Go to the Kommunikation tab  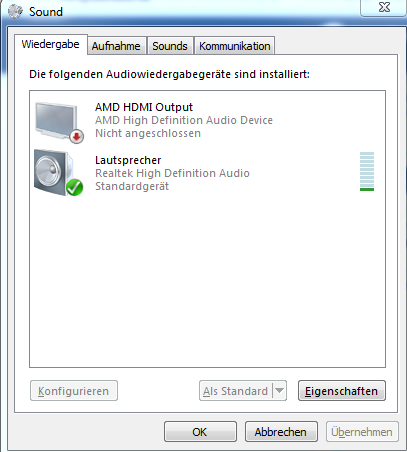[x=235, y=46]
